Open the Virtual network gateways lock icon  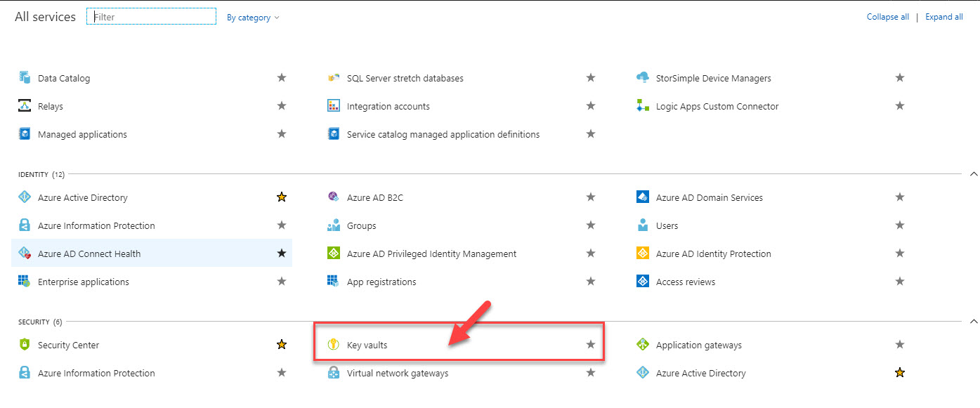tap(334, 373)
